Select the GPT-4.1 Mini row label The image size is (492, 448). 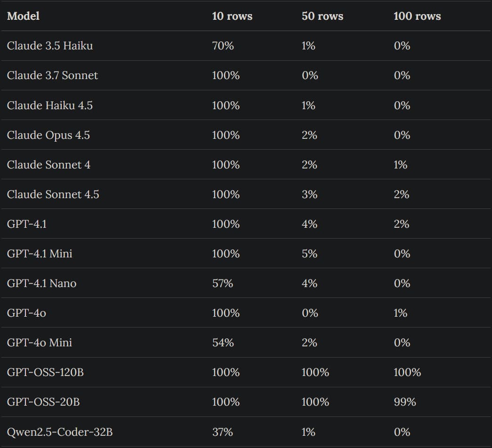click(x=40, y=254)
